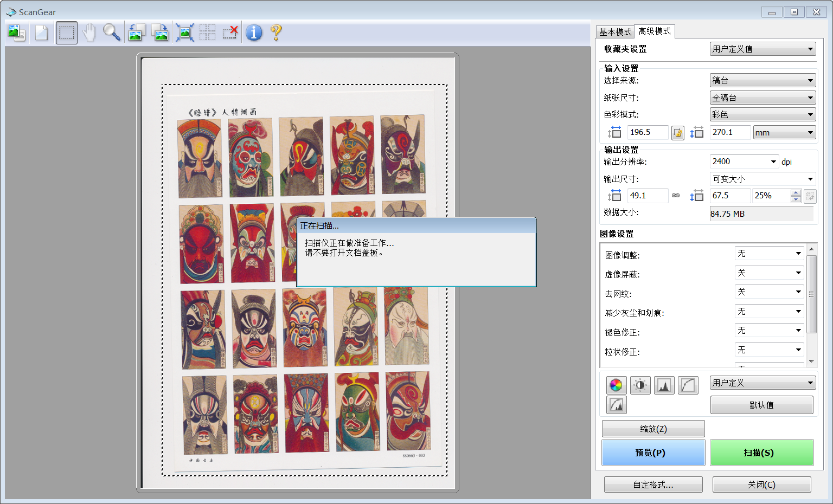Viewport: 833px width, 504px height.
Task: Click the input height field 270.1
Action: [x=730, y=132]
